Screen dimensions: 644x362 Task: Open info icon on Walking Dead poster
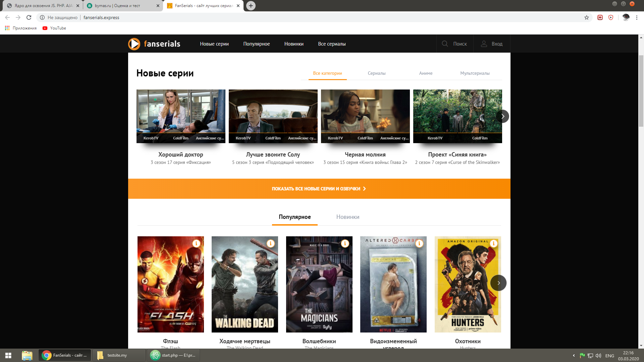(x=271, y=244)
